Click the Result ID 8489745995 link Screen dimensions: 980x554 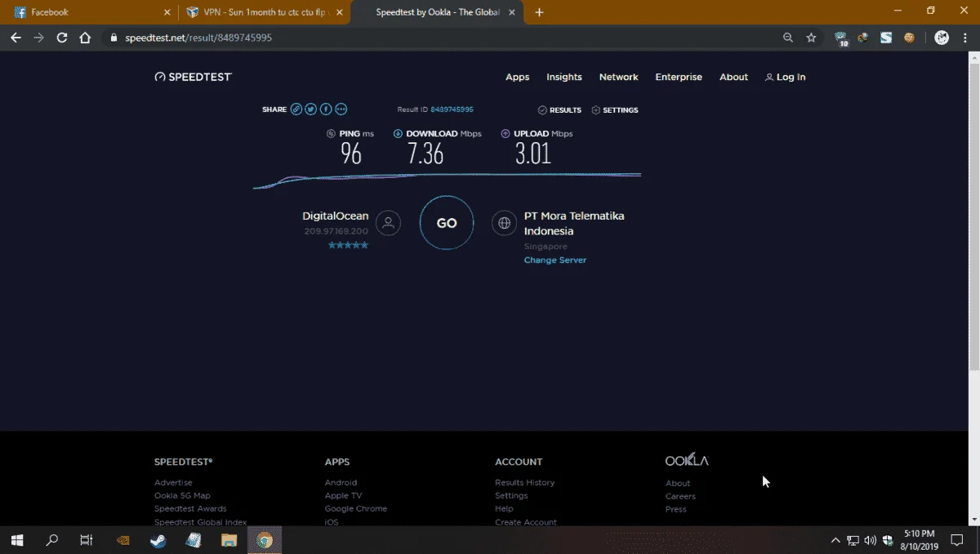(x=452, y=109)
